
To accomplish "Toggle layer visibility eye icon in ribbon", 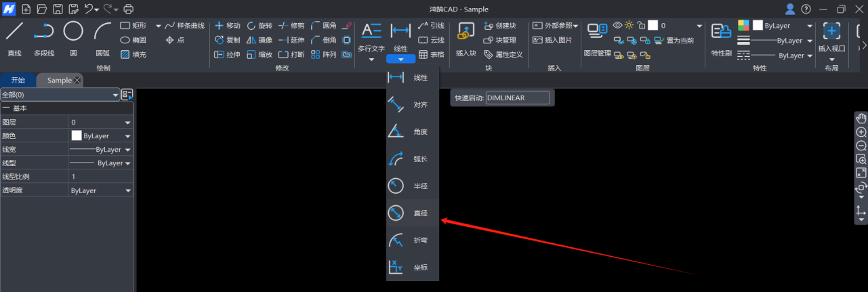I will (x=617, y=25).
